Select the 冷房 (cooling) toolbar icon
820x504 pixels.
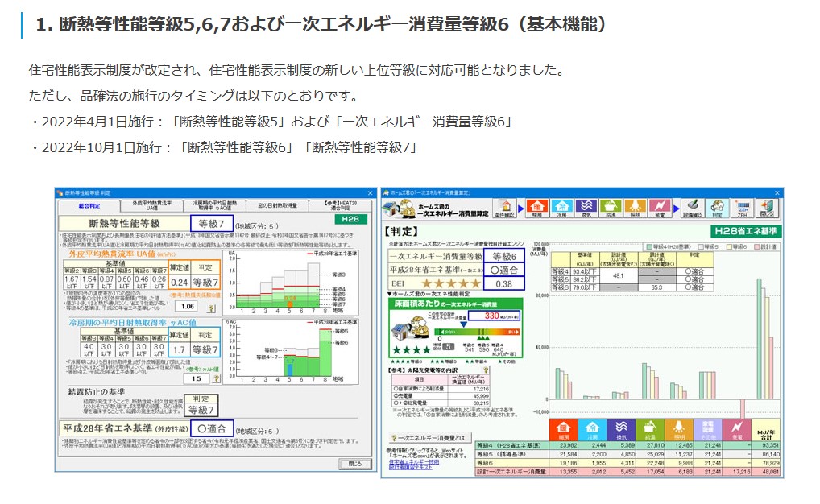click(x=561, y=208)
